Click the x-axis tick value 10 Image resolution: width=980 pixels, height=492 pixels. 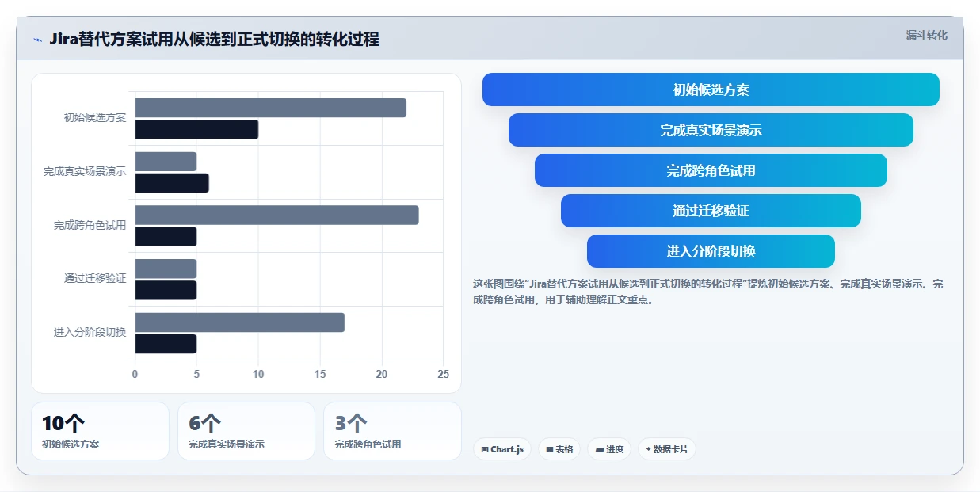point(258,374)
